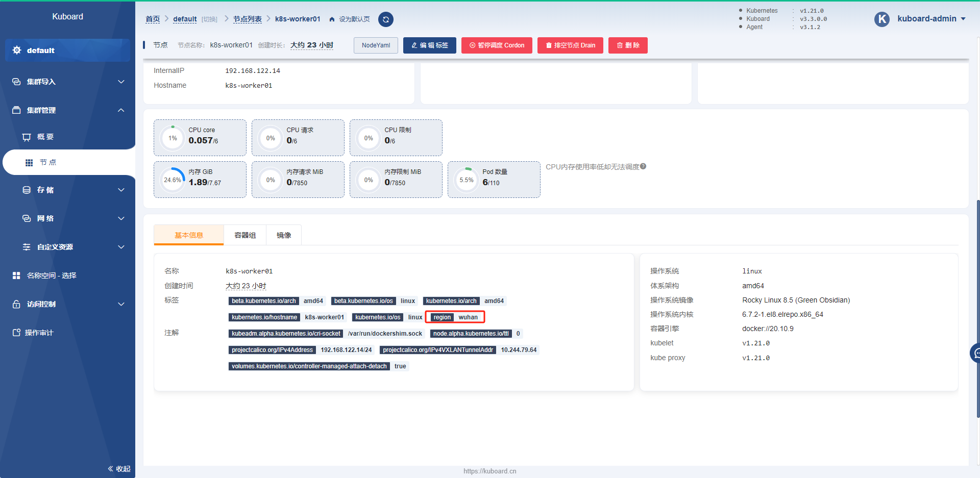The image size is (980, 478).
Task: Open 节点列表 breadcrumb link
Action: click(x=248, y=19)
